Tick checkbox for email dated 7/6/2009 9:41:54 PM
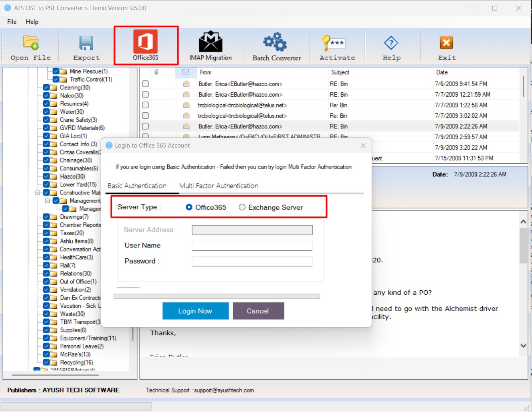 (145, 84)
